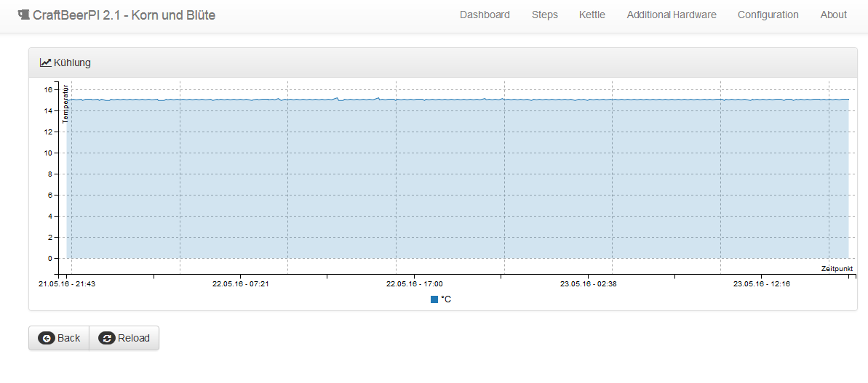Click the blue °C legend swatch

click(434, 299)
